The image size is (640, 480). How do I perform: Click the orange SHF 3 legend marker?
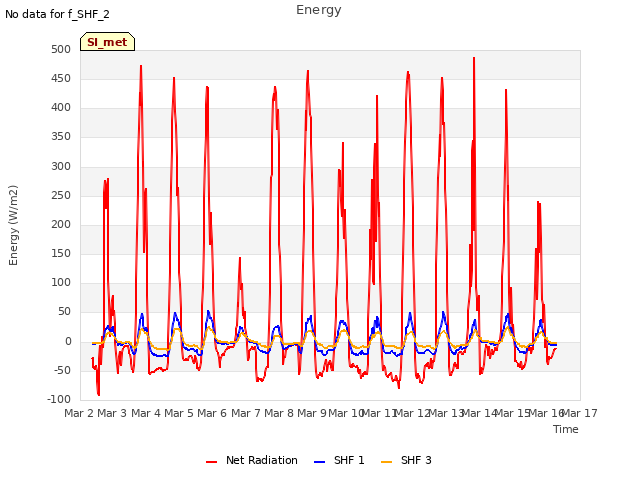[386, 462]
